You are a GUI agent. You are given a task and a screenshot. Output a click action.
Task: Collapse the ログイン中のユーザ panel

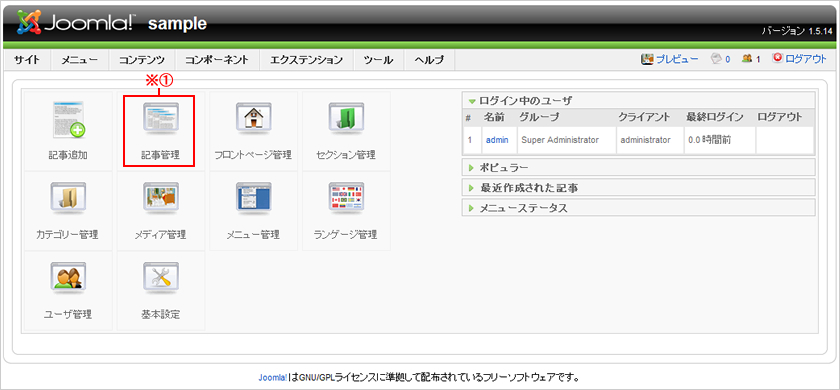639,100
